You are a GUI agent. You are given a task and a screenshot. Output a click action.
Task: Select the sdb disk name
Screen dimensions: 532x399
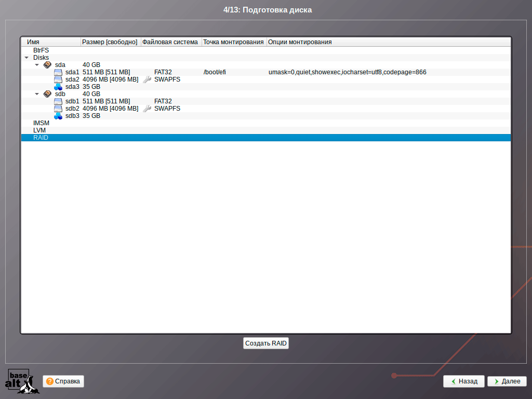(x=60, y=94)
